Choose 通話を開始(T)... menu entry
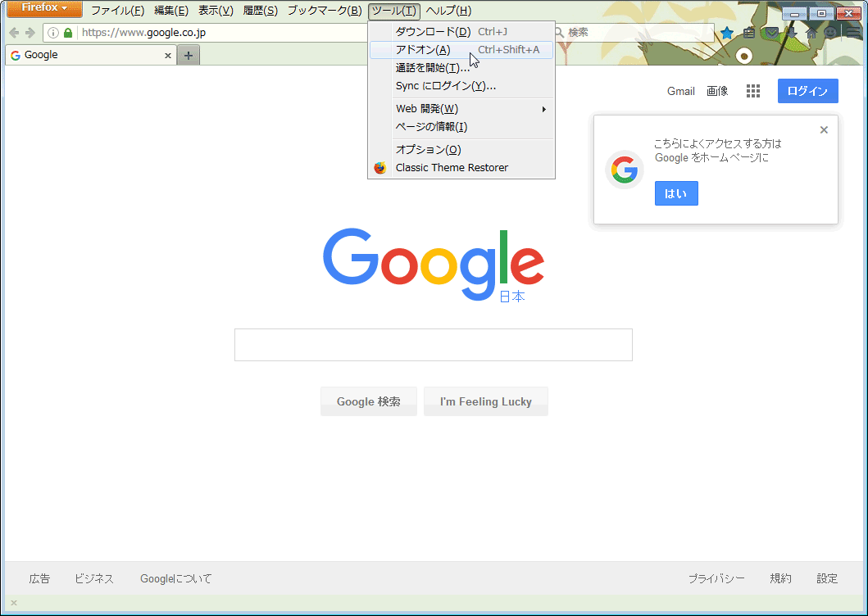Viewport: 868px width, 616px height. [x=461, y=68]
